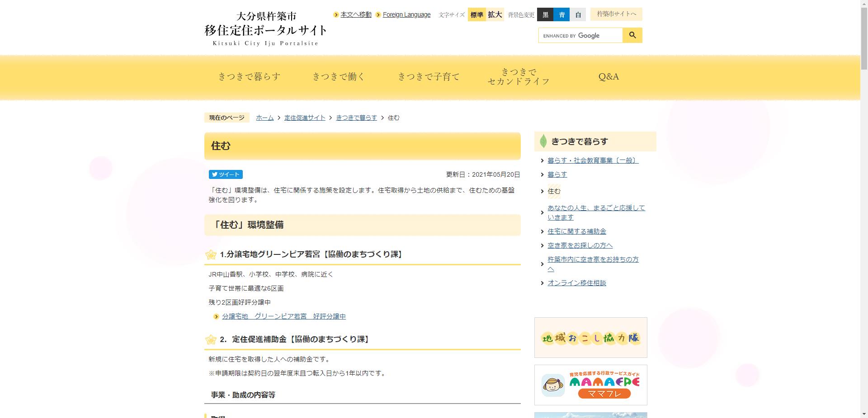Open the きつきで暮らす navigation tab

(250, 76)
